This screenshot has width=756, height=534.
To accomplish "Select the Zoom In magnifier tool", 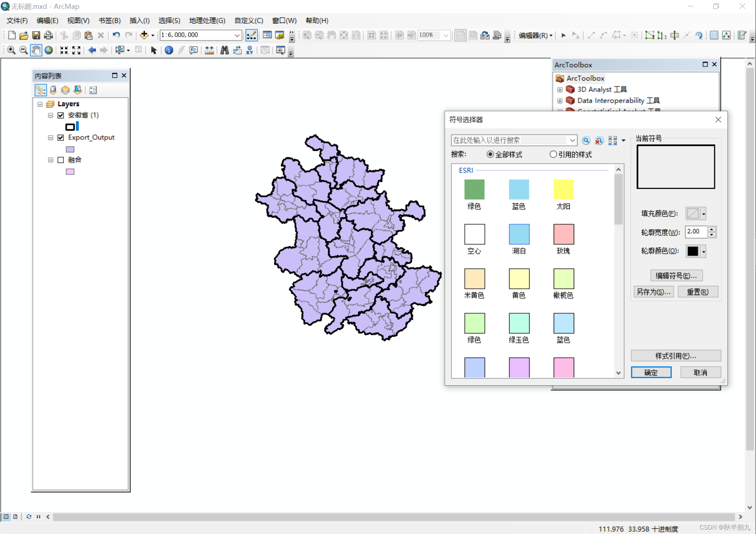I will (11, 50).
